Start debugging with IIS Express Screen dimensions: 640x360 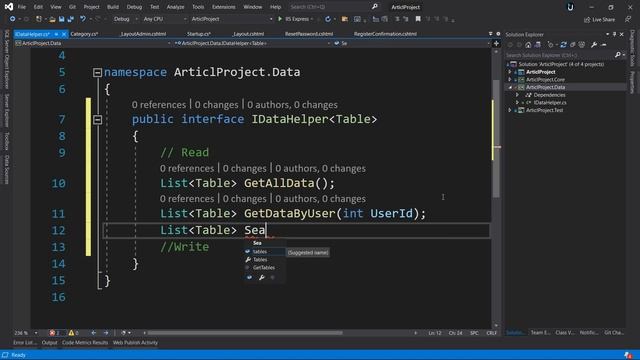tap(294, 19)
